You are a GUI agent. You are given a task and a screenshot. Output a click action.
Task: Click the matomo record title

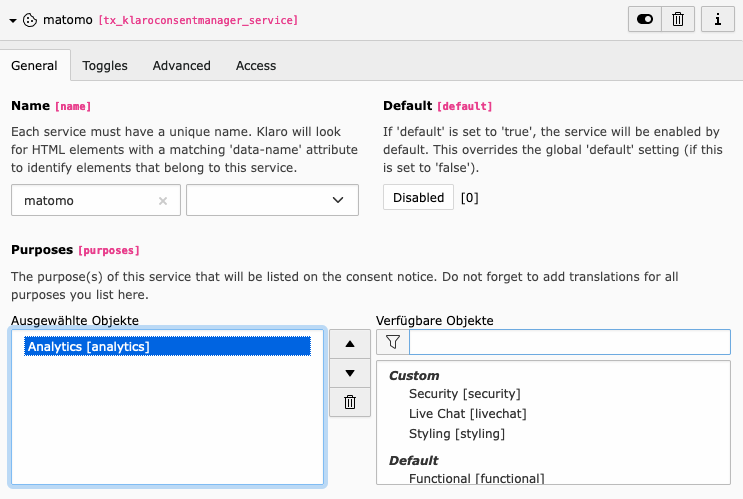click(68, 20)
